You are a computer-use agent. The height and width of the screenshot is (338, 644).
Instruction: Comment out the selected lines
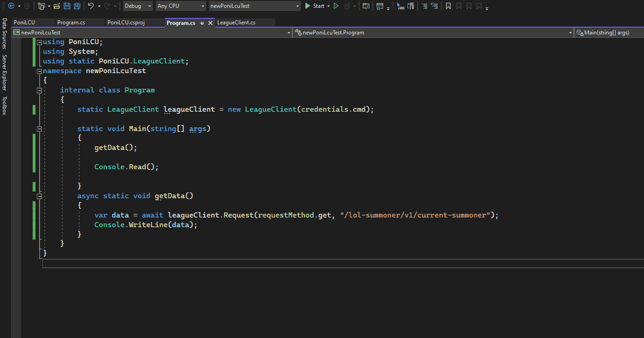tap(425, 6)
